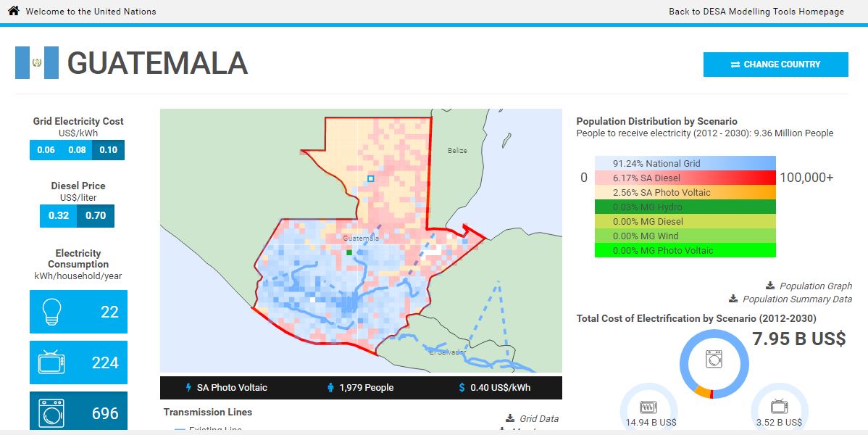Click the lightning bolt SA Photo Voltaic icon
The image size is (868, 435).
(189, 388)
